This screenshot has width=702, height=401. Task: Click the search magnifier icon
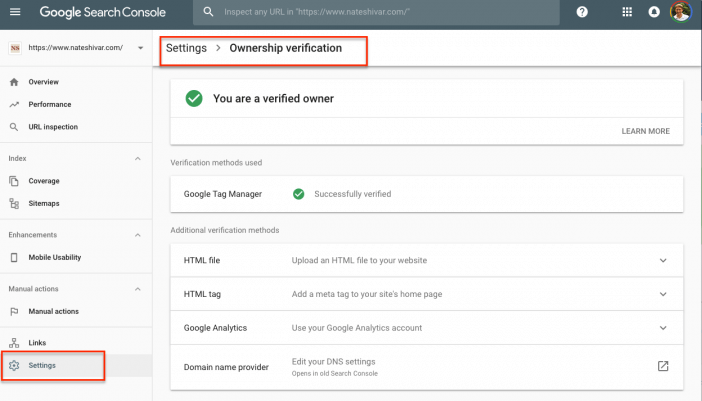[x=208, y=12]
